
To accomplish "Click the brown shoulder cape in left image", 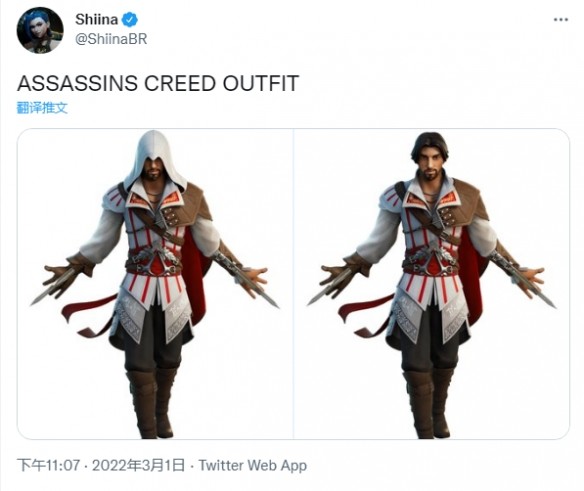I will (x=194, y=207).
